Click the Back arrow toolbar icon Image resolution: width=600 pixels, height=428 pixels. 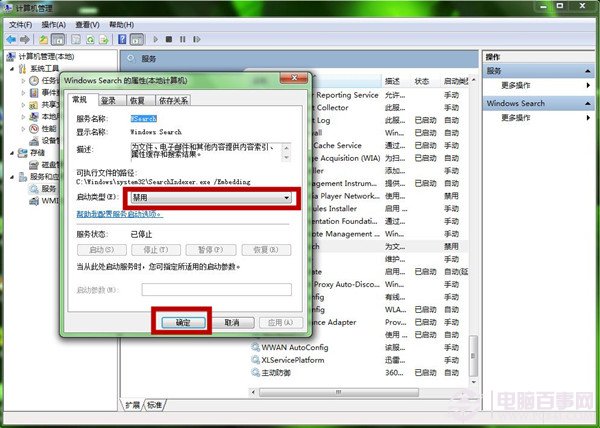(11, 39)
